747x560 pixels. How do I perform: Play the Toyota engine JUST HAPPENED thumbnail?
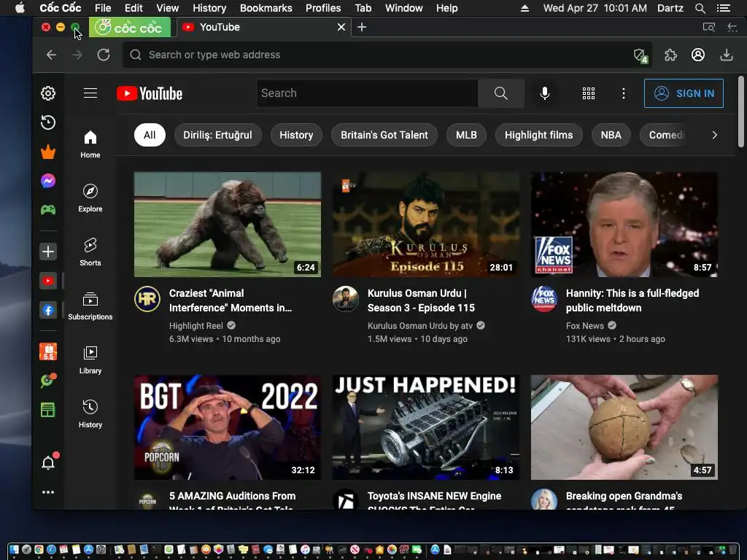(426, 427)
